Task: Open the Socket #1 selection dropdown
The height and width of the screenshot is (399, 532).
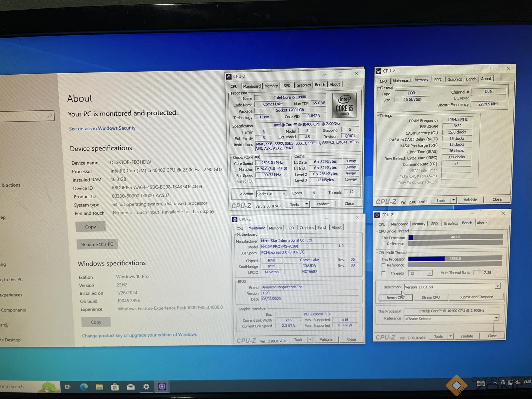Action: 284,194
